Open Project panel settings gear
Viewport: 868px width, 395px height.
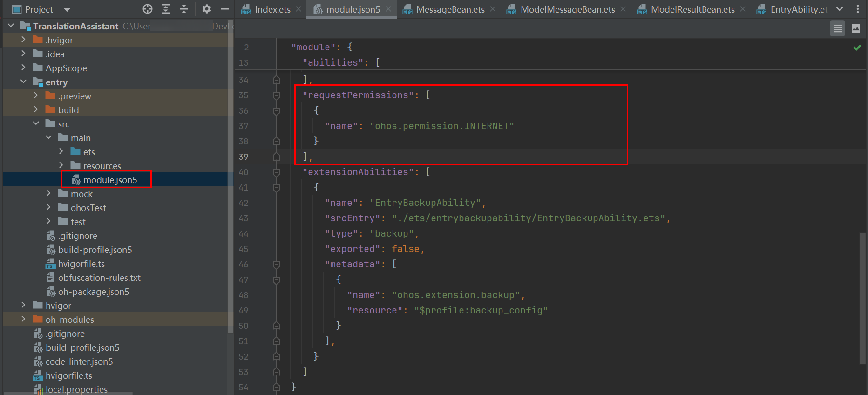pyautogui.click(x=207, y=9)
